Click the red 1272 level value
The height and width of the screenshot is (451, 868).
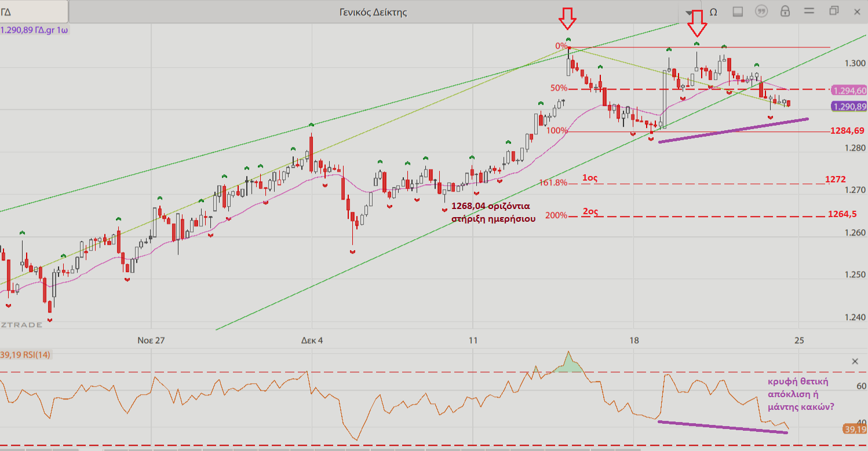tap(837, 180)
